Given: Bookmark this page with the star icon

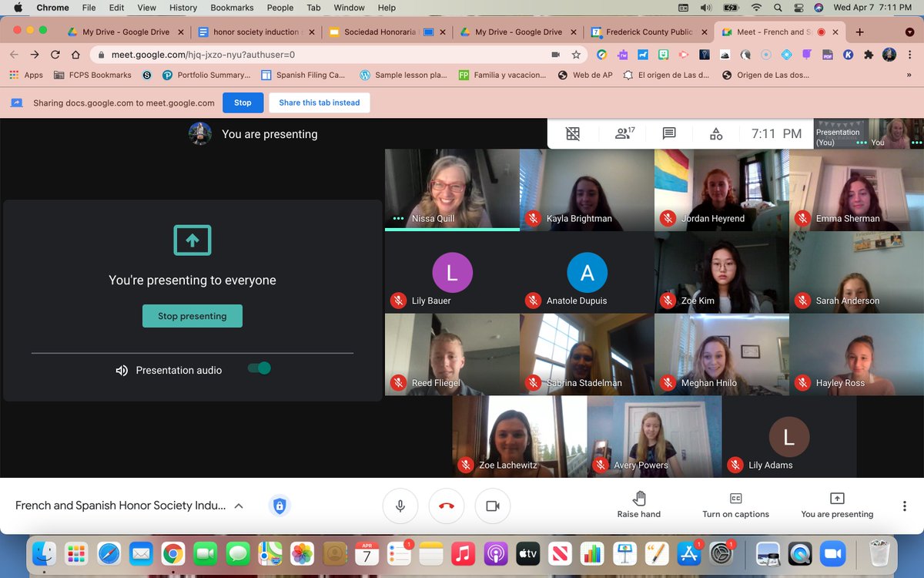Looking at the screenshot, I should click(576, 55).
